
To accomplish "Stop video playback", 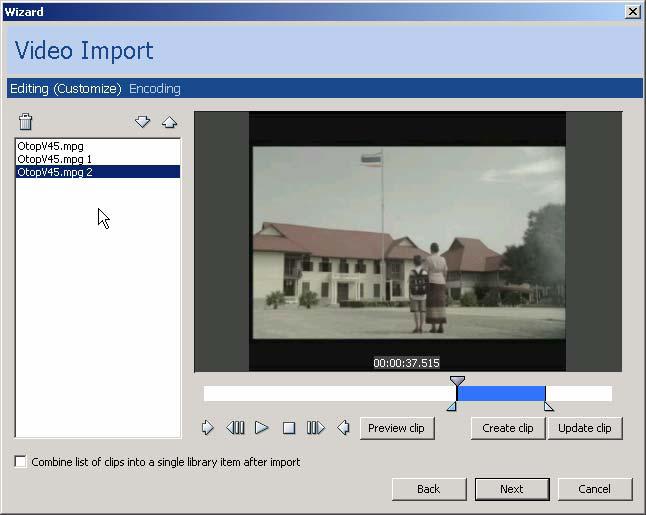I will (x=289, y=428).
